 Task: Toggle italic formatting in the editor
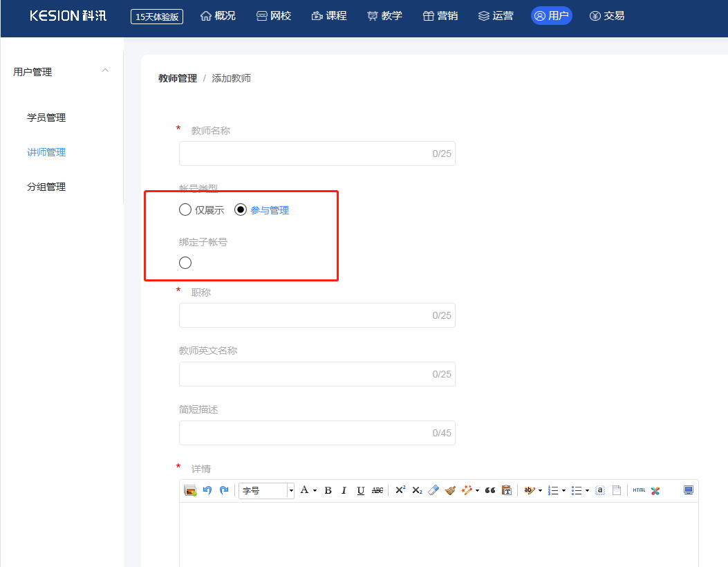(x=344, y=490)
